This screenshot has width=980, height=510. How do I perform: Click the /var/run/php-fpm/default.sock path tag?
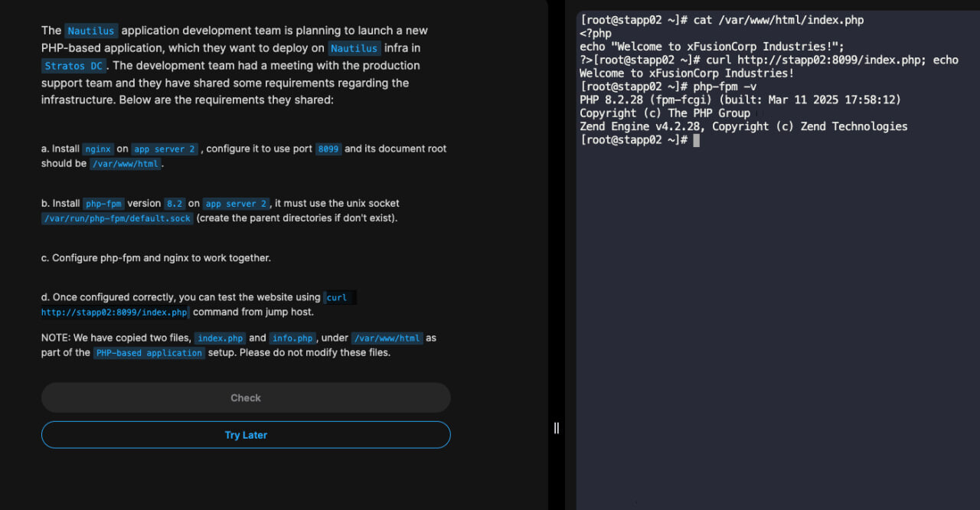click(x=117, y=218)
